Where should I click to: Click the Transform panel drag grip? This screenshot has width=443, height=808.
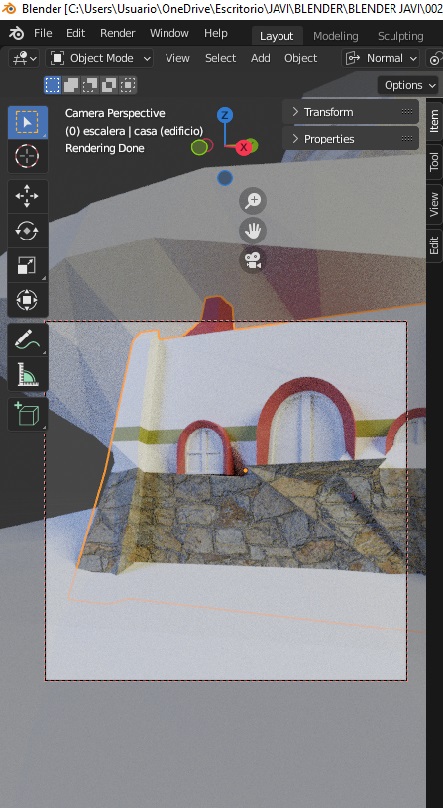[407, 111]
